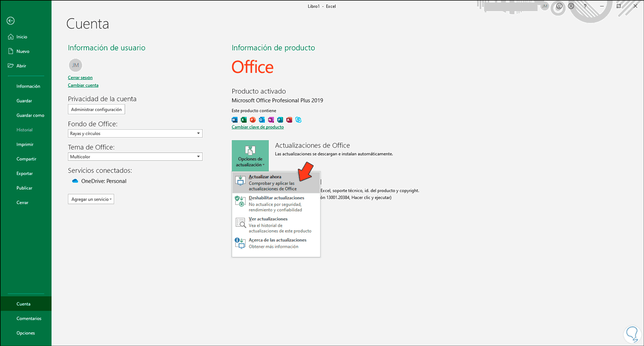644x346 pixels.
Task: Click the Acerca de las actualizaciones info icon
Action: point(240,243)
